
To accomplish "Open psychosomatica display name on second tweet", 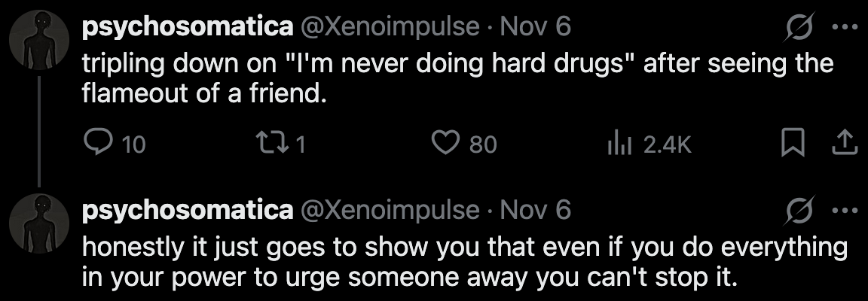I will tap(188, 211).
